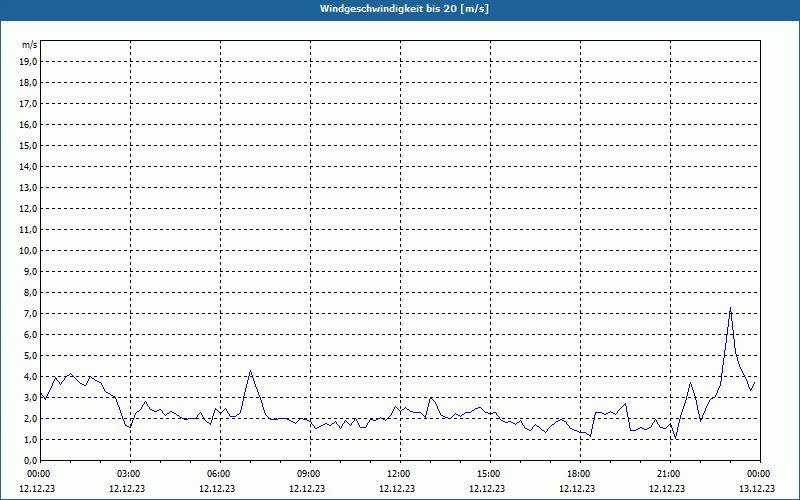Click the '03:00' time label on the x-axis
This screenshot has width=800, height=500.
click(x=131, y=474)
